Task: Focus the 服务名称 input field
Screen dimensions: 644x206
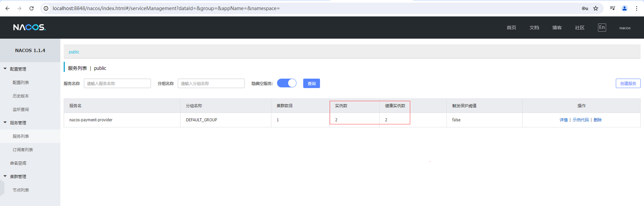Action: coord(117,83)
